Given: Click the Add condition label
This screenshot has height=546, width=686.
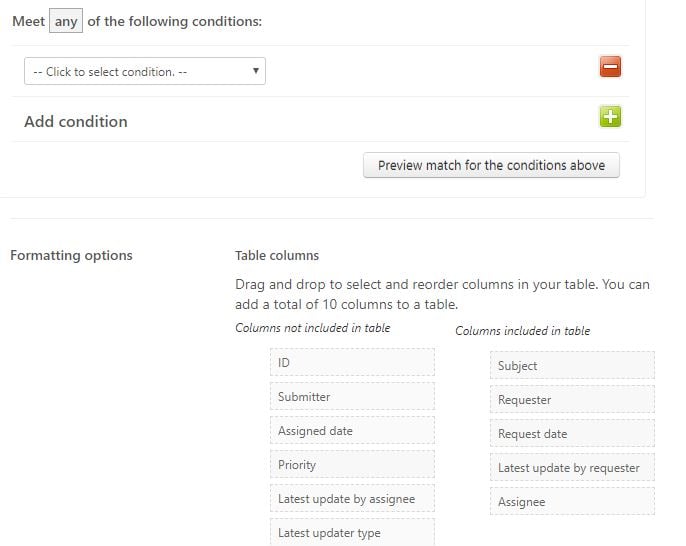Looking at the screenshot, I should pos(76,121).
